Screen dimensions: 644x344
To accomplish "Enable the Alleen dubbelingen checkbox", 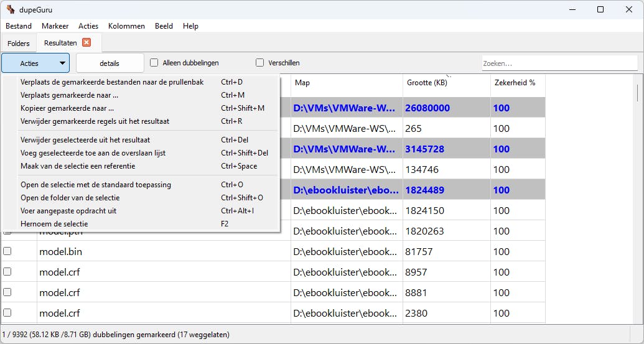I will click(x=154, y=63).
